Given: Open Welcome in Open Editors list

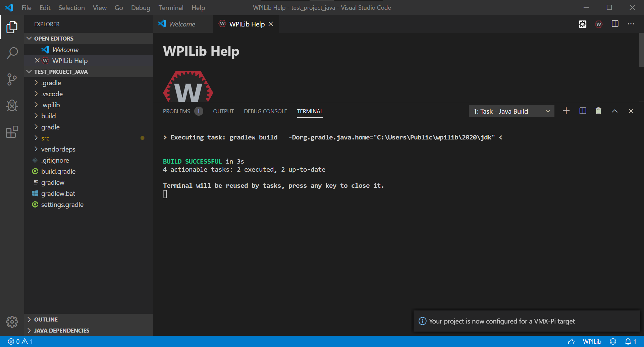Looking at the screenshot, I should (x=89, y=50).
